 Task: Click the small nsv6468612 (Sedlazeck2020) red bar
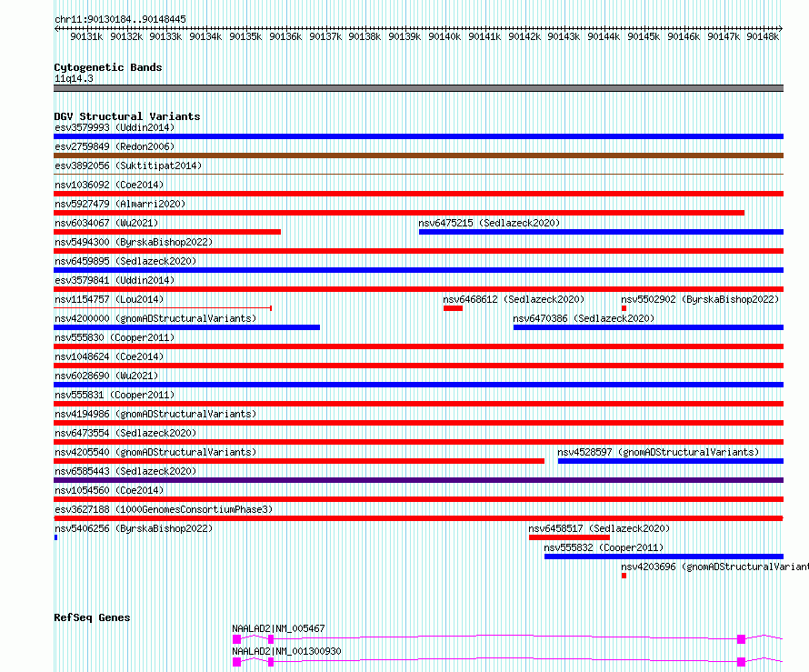(453, 308)
